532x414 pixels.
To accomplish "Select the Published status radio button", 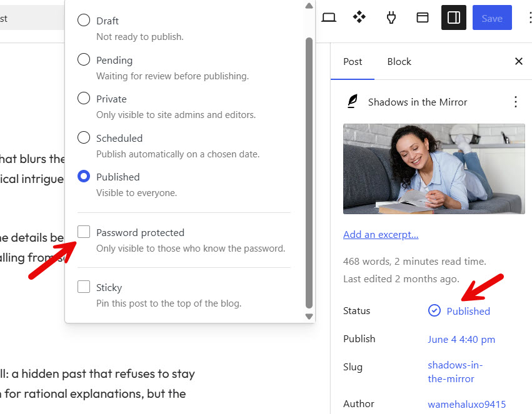I will pos(84,176).
